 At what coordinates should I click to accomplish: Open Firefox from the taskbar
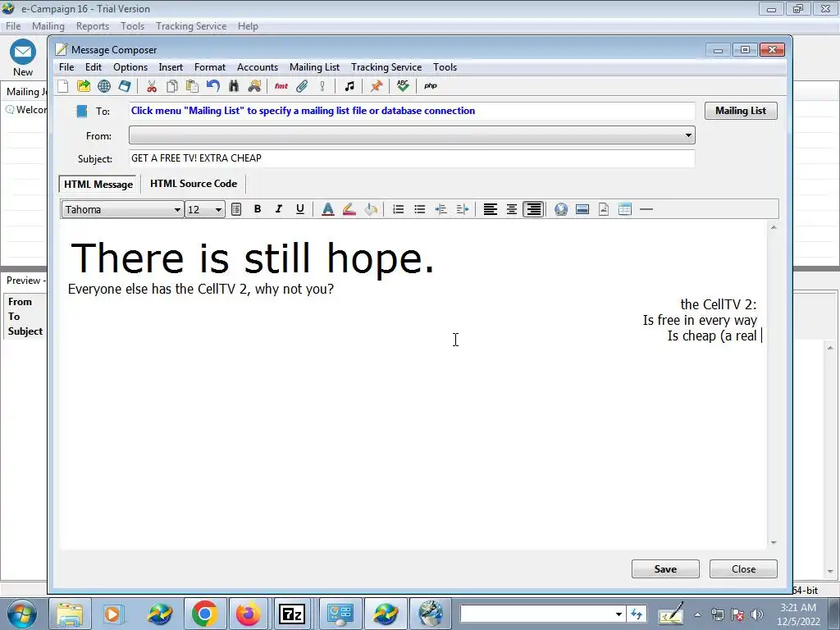click(248, 614)
